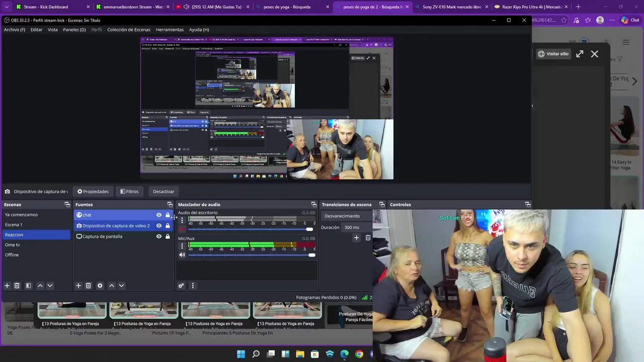The height and width of the screenshot is (362, 644).
Task: Open new browser tab with plus
Action: coord(578,7)
